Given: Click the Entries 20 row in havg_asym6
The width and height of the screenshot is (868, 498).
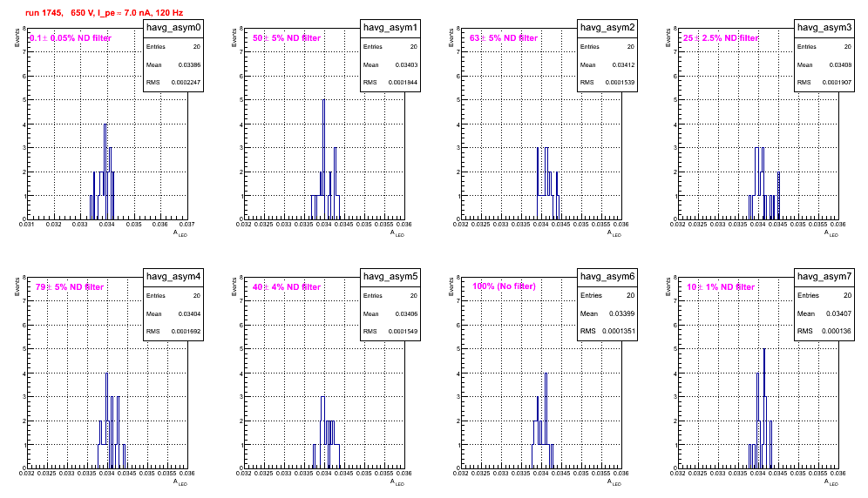Looking at the screenshot, I should pyautogui.click(x=607, y=295).
